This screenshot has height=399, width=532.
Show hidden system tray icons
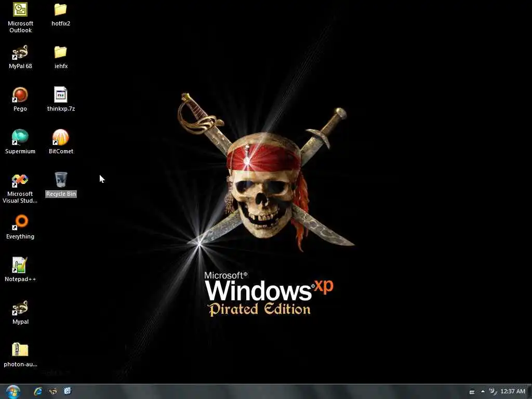483,392
